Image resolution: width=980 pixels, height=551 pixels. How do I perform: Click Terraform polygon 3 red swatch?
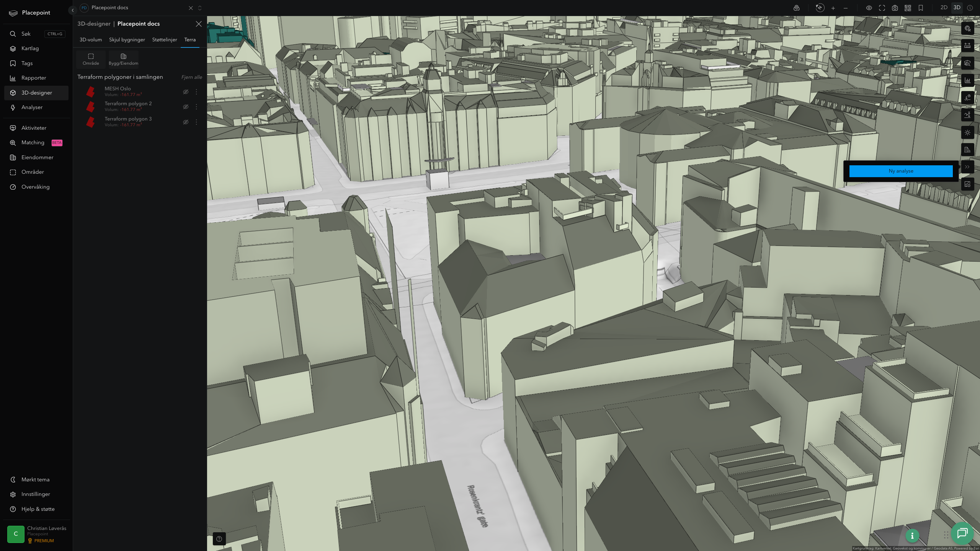91,122
